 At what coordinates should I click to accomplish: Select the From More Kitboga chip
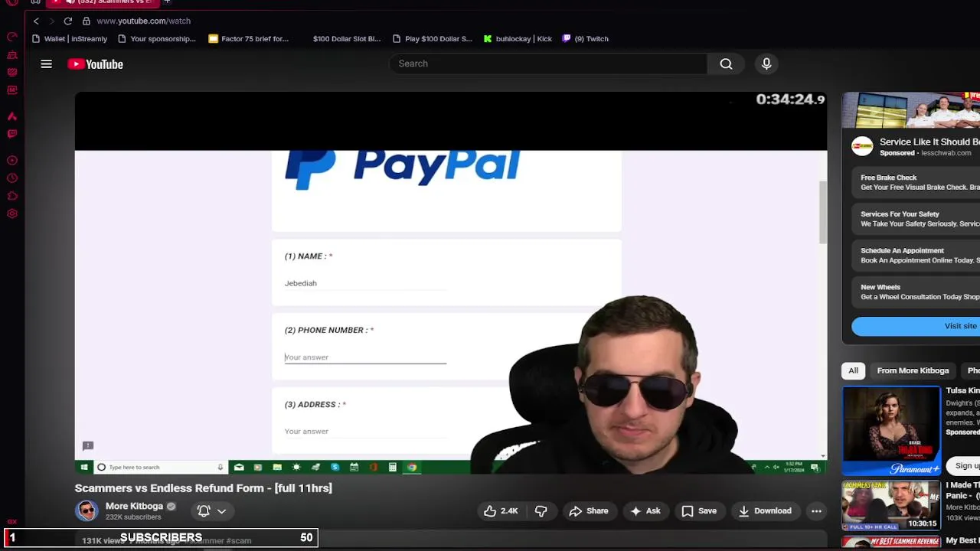(913, 370)
